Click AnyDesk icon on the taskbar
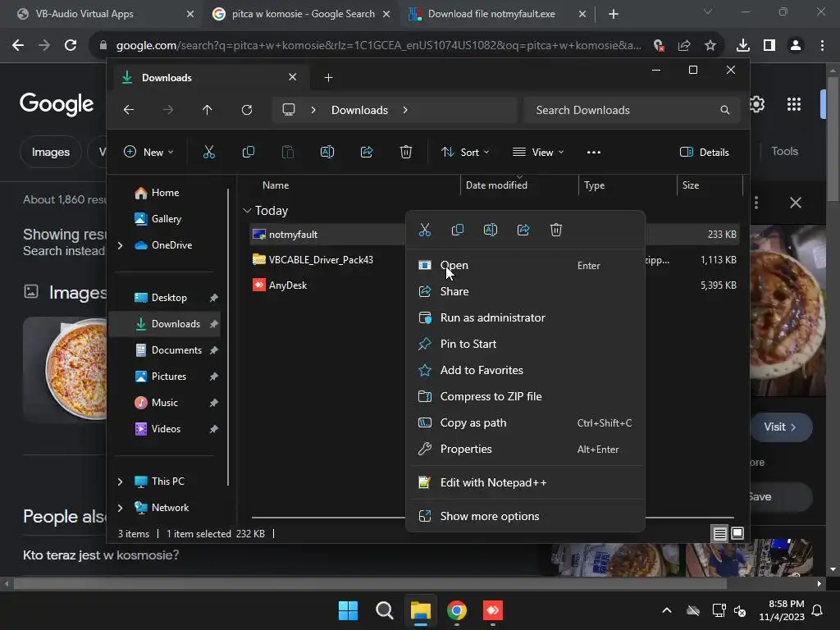The width and height of the screenshot is (840, 630). [493, 610]
